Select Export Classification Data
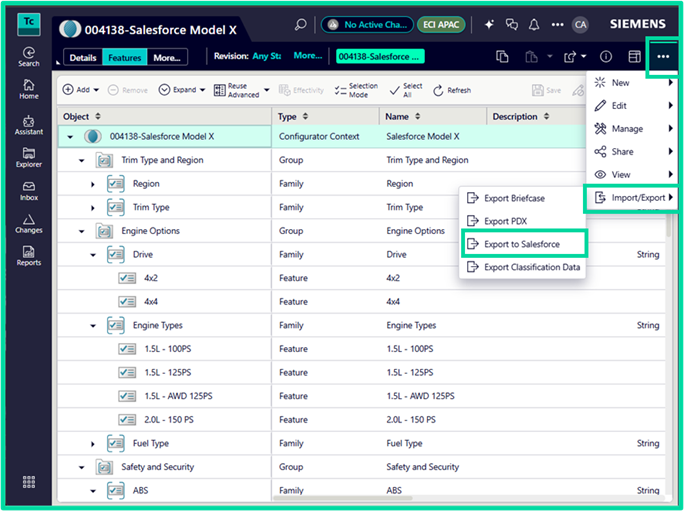684x511 pixels. pyautogui.click(x=523, y=267)
